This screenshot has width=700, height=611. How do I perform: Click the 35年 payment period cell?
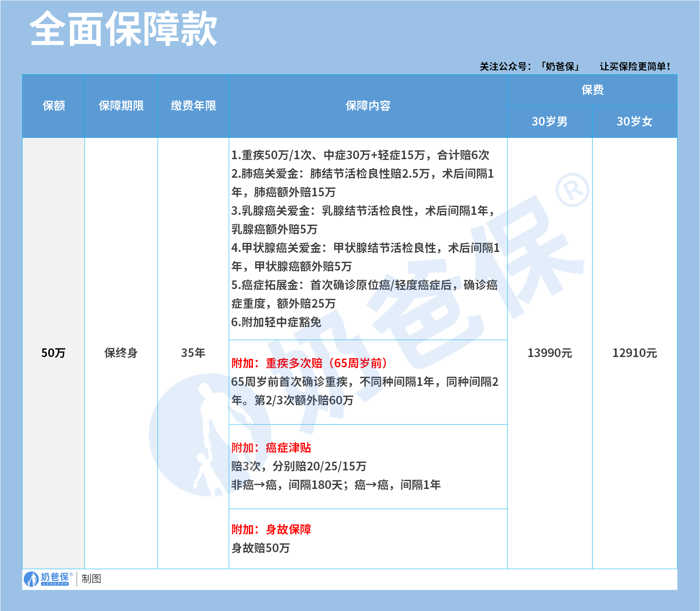[193, 353]
